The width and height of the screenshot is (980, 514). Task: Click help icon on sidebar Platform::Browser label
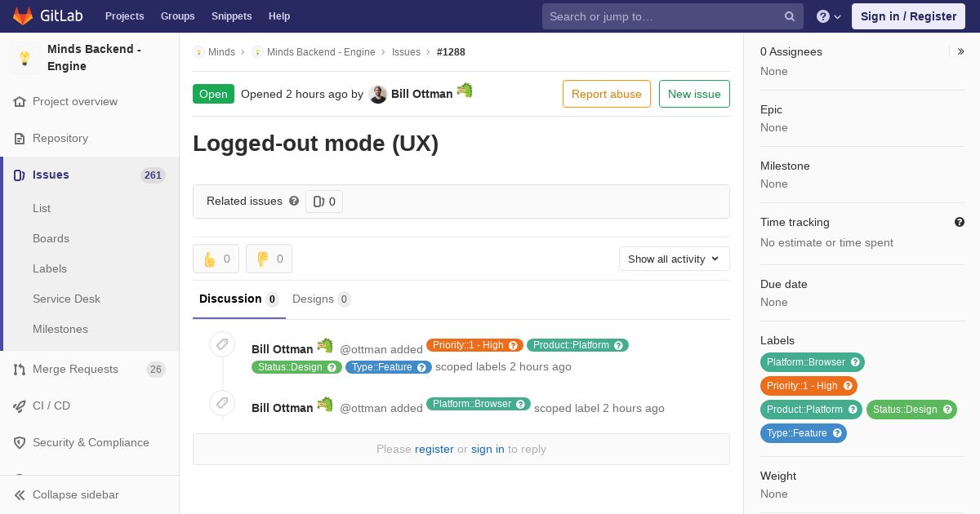click(x=855, y=362)
